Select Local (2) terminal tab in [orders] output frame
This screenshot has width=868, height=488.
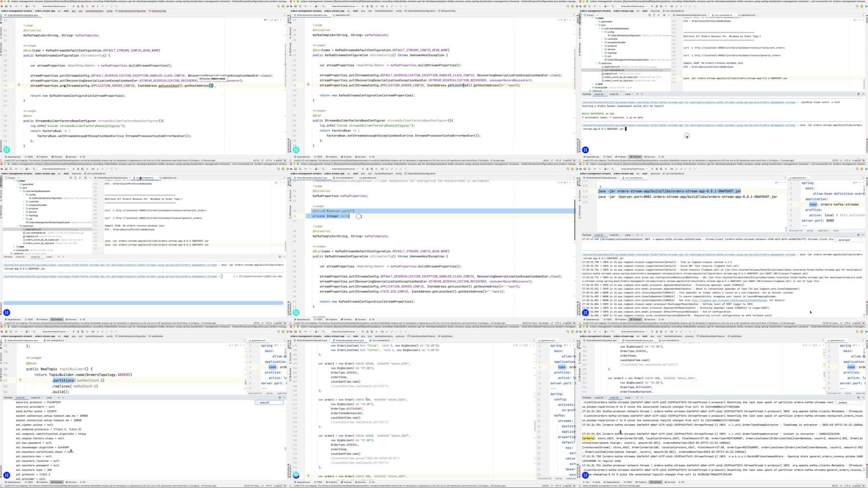599,397
